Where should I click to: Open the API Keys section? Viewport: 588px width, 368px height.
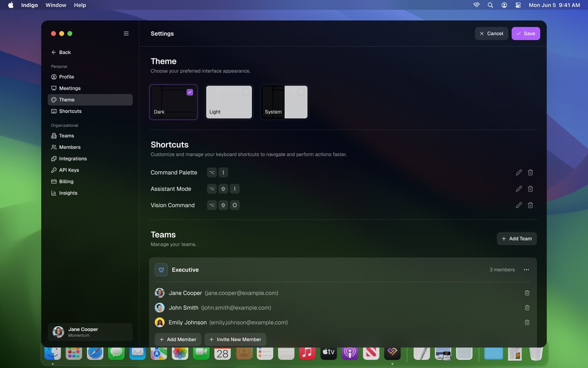pos(69,170)
